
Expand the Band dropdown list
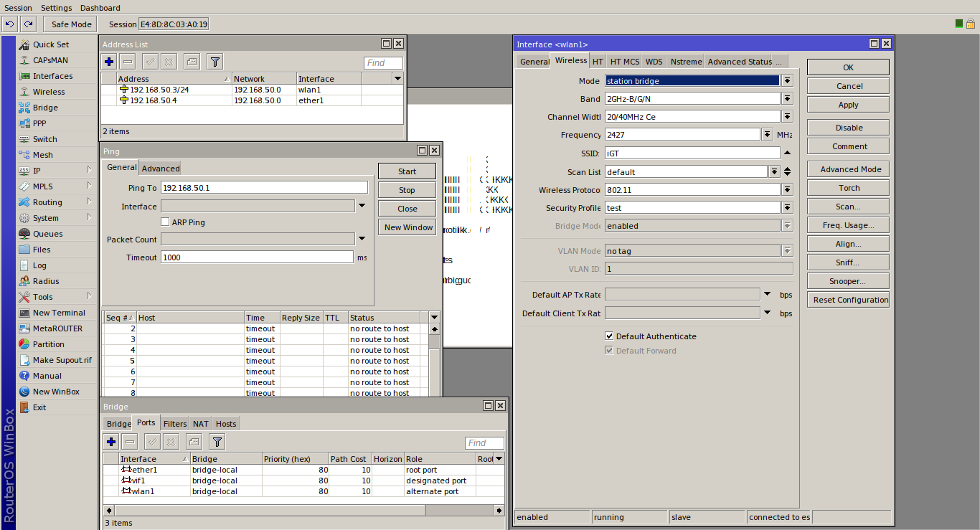(x=787, y=99)
